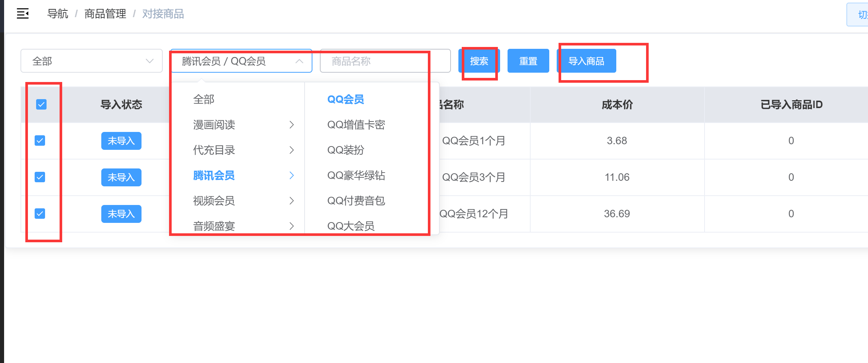Open the 商品管理 breadcrumb link
The width and height of the screenshot is (868, 363).
(105, 13)
